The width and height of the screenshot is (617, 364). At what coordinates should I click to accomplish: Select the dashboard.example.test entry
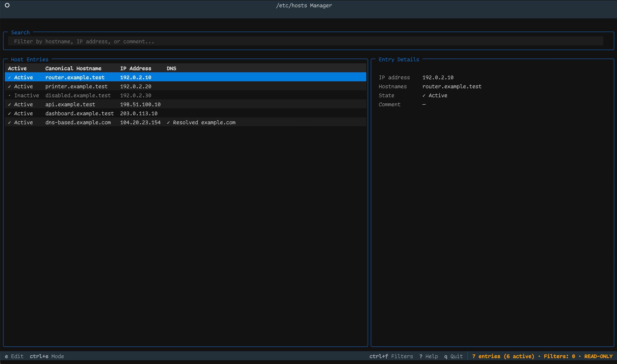tap(185, 113)
